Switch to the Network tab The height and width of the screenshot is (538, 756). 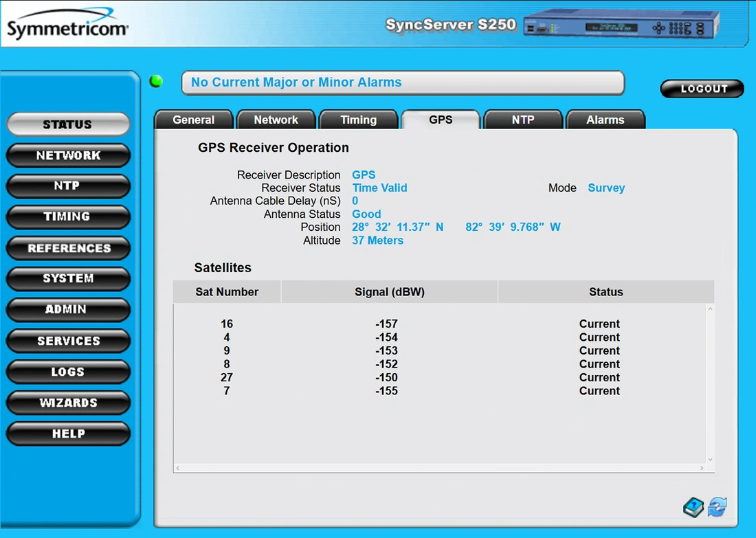click(x=276, y=120)
